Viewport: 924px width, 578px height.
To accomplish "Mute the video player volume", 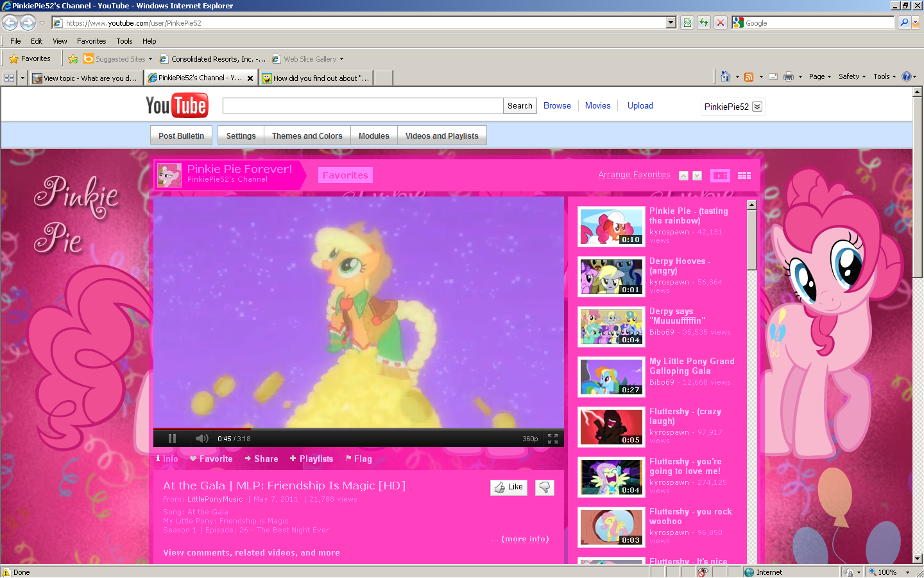I will tap(201, 439).
